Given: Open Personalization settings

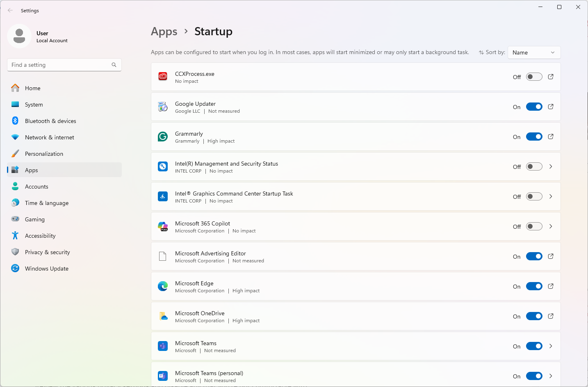Looking at the screenshot, I should 64,154.
